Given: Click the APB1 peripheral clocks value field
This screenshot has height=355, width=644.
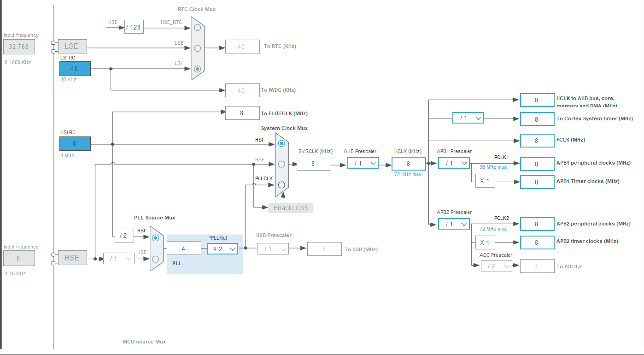Looking at the screenshot, I should (x=537, y=164).
